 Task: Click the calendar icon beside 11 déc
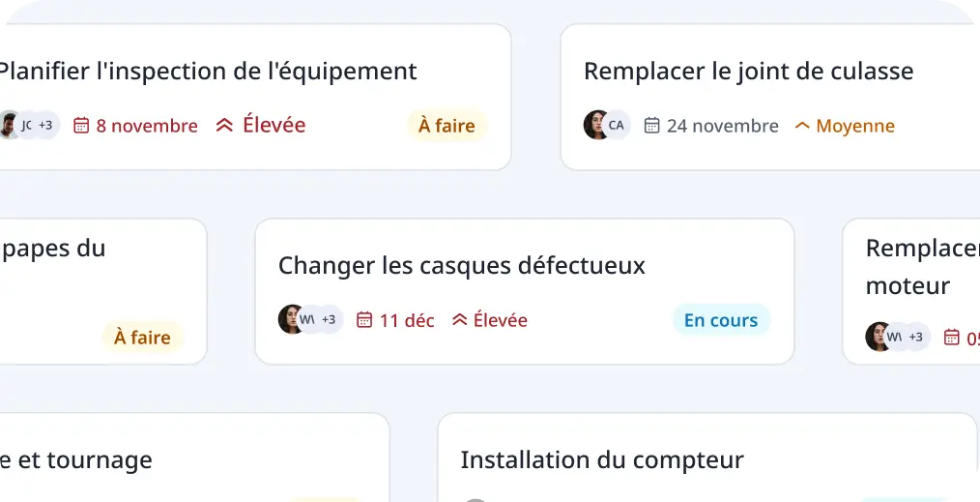[364, 320]
